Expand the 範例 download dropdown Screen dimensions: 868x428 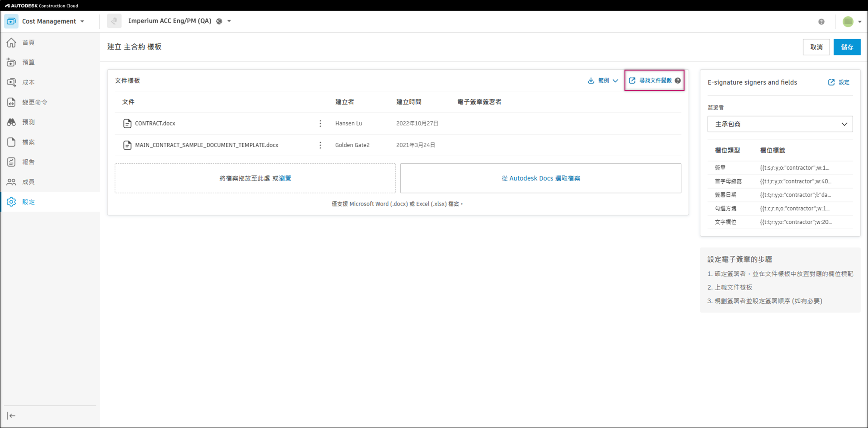(603, 81)
